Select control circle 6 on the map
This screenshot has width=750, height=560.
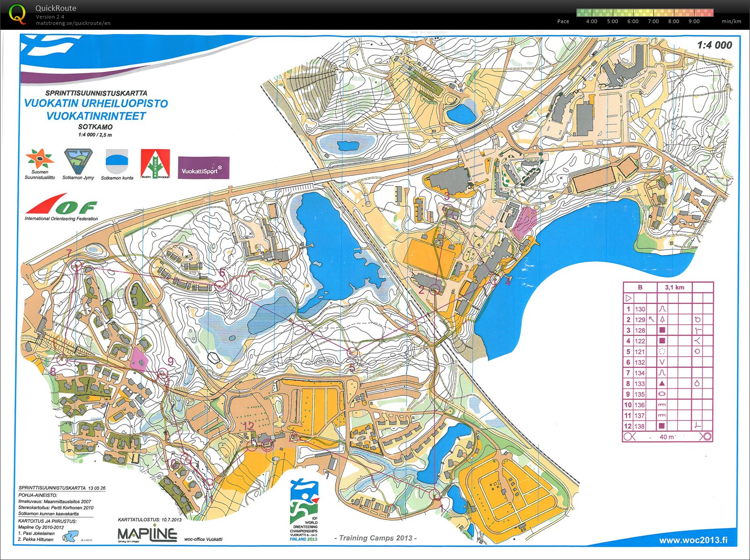[221, 285]
